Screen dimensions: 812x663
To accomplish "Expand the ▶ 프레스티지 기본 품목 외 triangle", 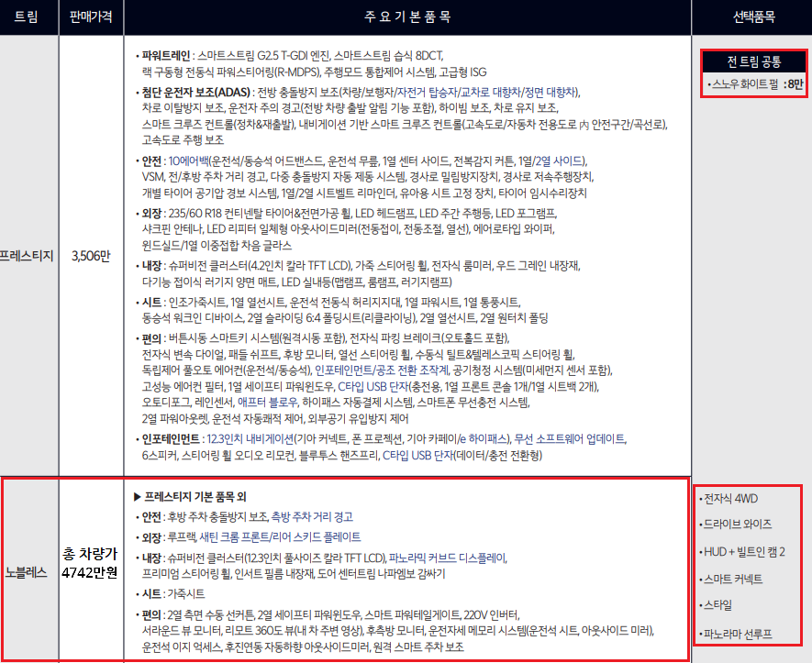I will click(139, 497).
